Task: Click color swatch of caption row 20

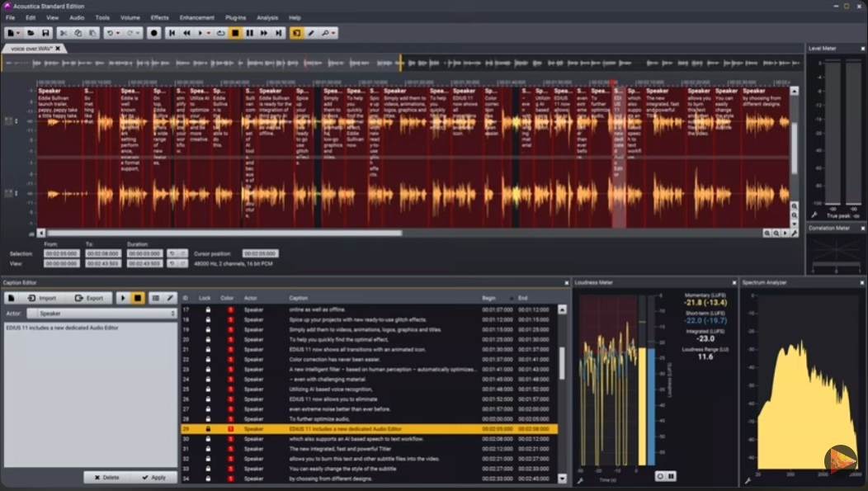Action: coord(230,339)
